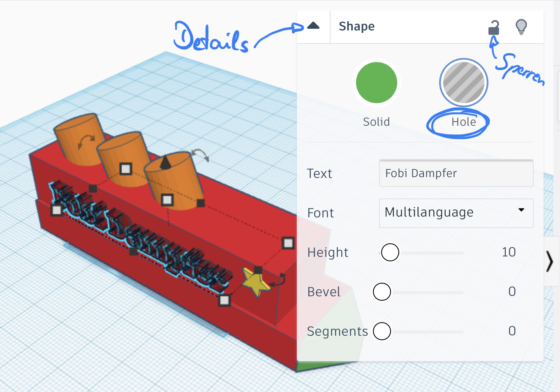Screen dimensions: 560x392
Task: Select the green Solid color circle
Action: point(376,83)
